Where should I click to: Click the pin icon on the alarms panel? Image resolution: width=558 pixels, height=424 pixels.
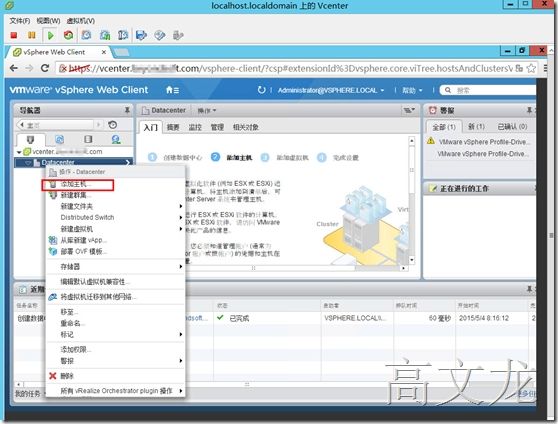tap(530, 110)
